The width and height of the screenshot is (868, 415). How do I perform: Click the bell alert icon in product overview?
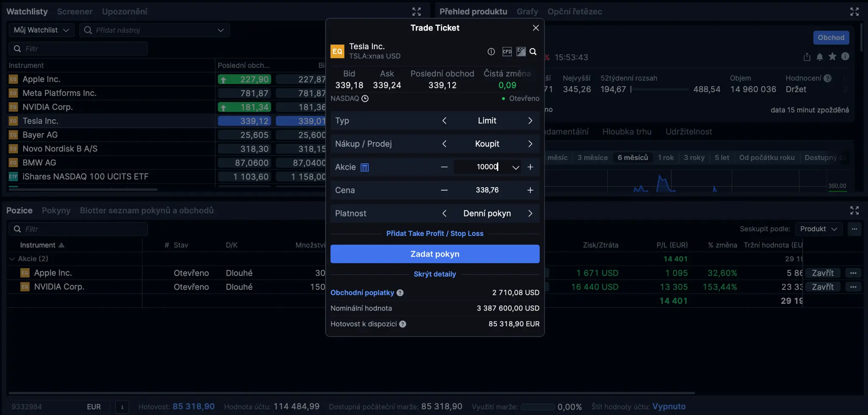click(820, 57)
